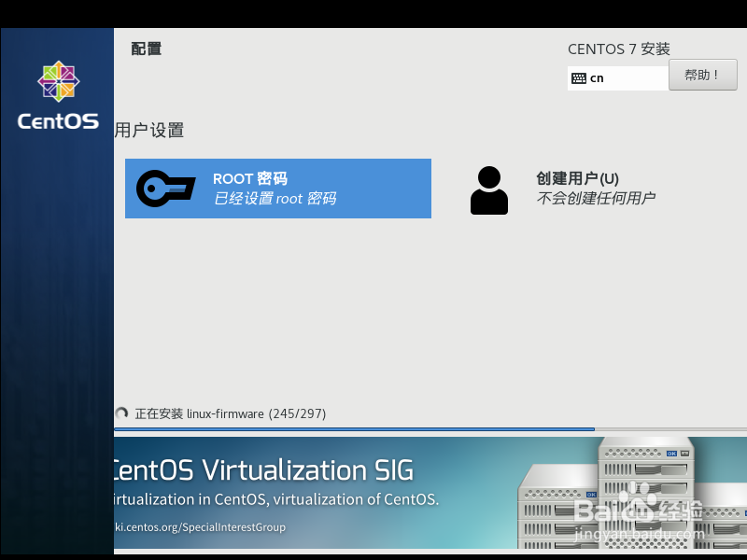Click the CentOS logo in the sidebar
Viewport: 747px width, 560px height.
[58, 82]
